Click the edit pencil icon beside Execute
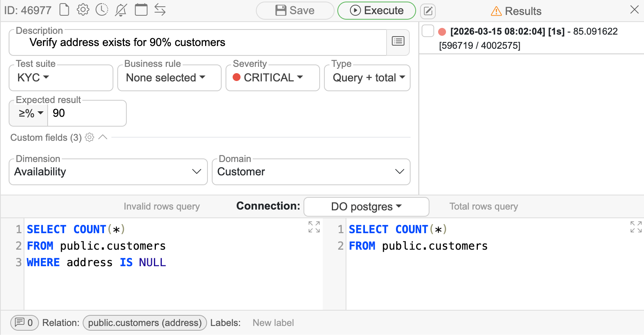The width and height of the screenshot is (644, 335). click(x=428, y=11)
